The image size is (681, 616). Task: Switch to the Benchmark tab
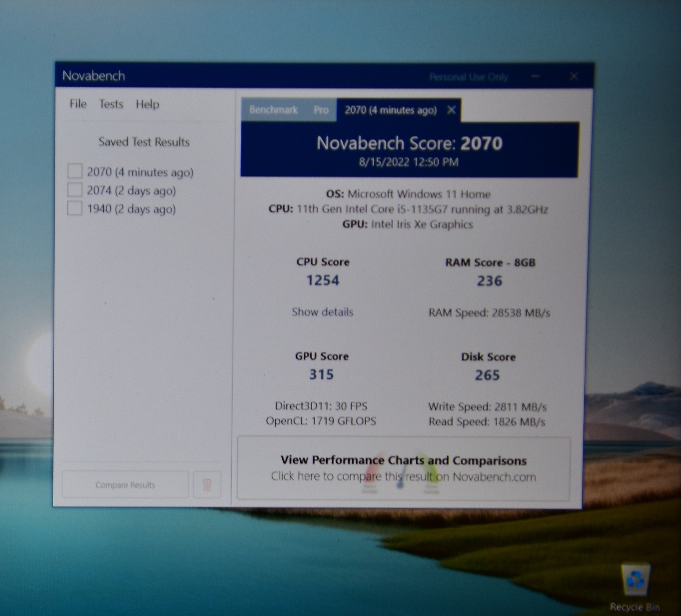pos(273,110)
